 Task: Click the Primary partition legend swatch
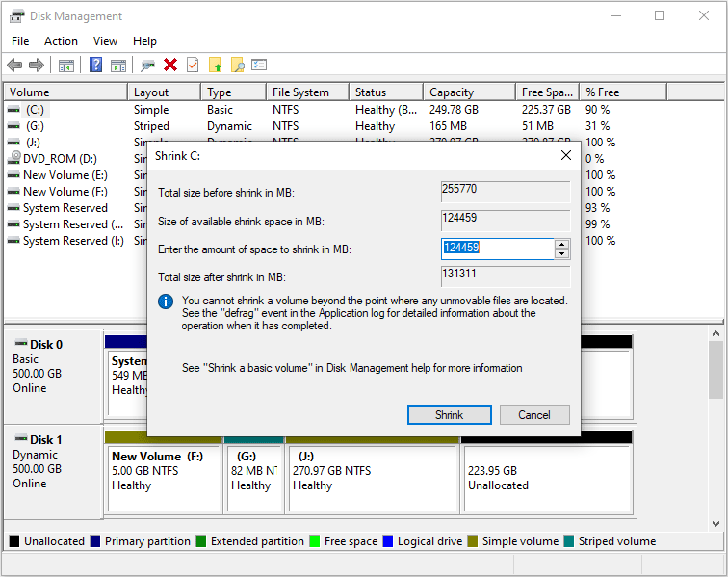click(95, 541)
